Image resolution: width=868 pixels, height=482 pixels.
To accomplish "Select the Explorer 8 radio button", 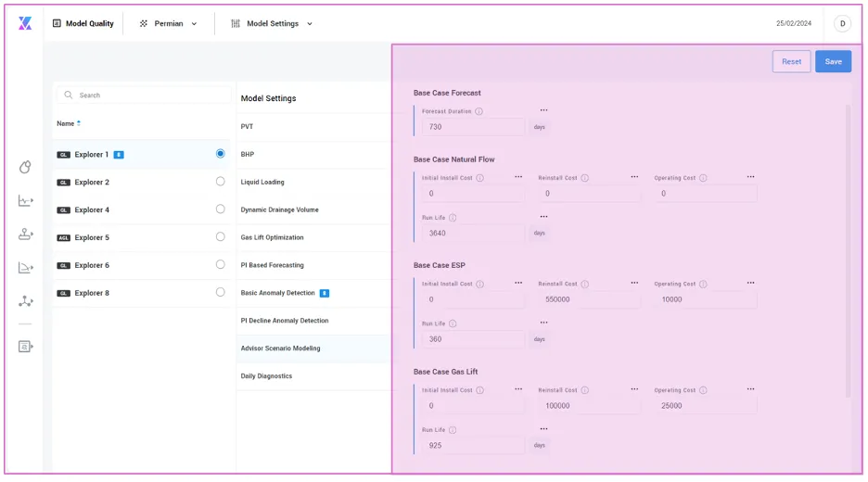I will 221,292.
